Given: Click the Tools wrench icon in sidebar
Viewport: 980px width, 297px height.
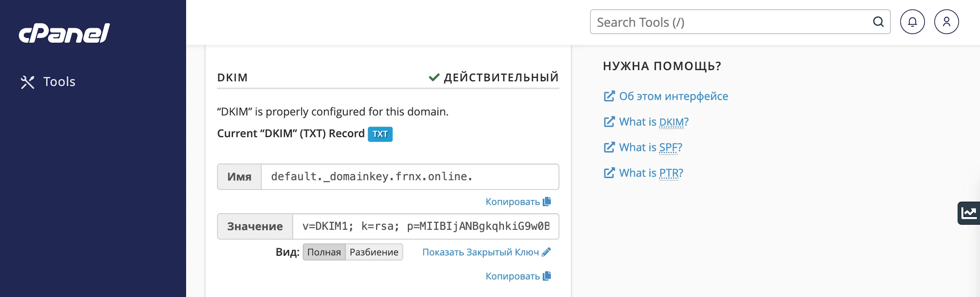Looking at the screenshot, I should pyautogui.click(x=28, y=82).
